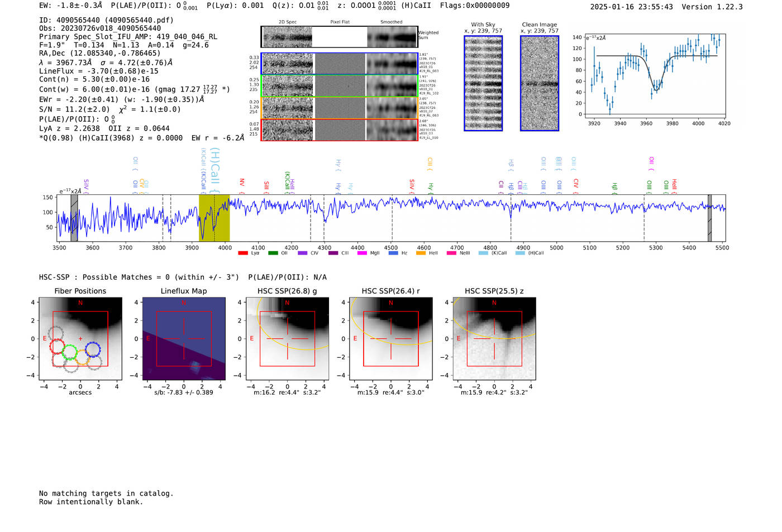The image size is (782, 532).
Task: Click the 'Fiber Positions' panel title
Action: click(80, 291)
